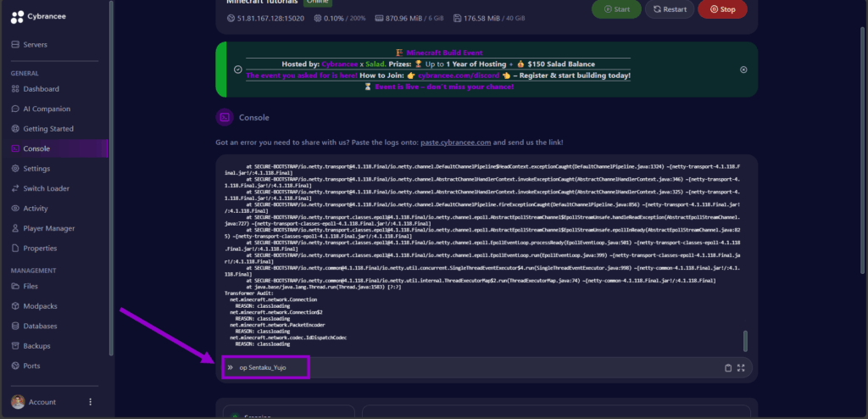The height and width of the screenshot is (419, 868).
Task: Click the AI Companion chat icon
Action: click(15, 109)
